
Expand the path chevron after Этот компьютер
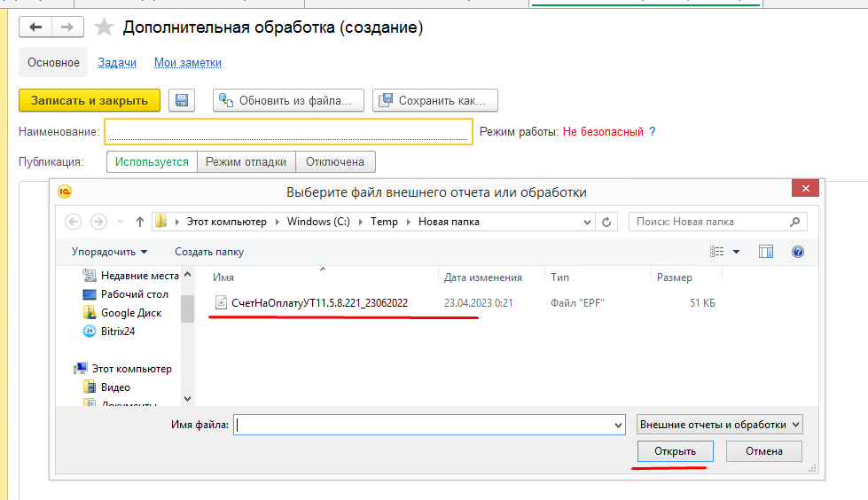coord(278,222)
